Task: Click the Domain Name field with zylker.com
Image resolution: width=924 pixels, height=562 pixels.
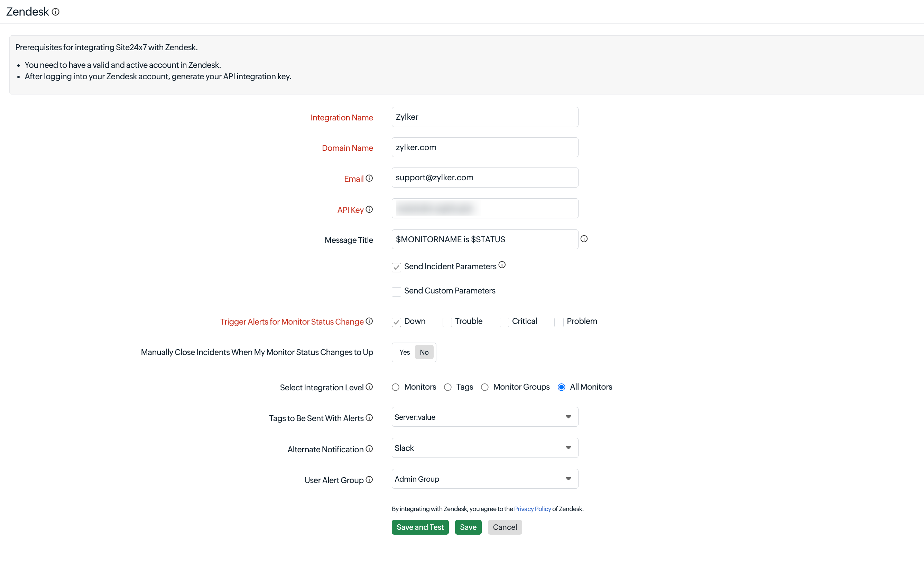Action: pos(485,147)
